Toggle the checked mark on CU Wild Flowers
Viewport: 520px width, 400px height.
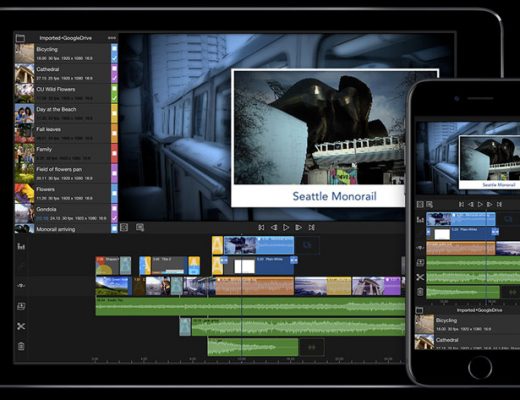click(x=114, y=98)
